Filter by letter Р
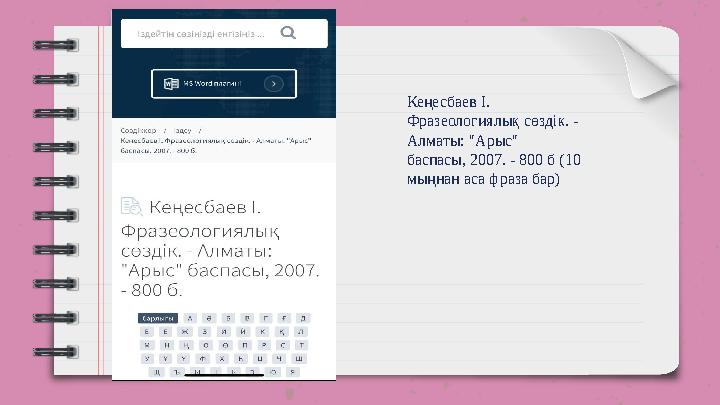Image resolution: width=720 pixels, height=405 pixels. 264,345
